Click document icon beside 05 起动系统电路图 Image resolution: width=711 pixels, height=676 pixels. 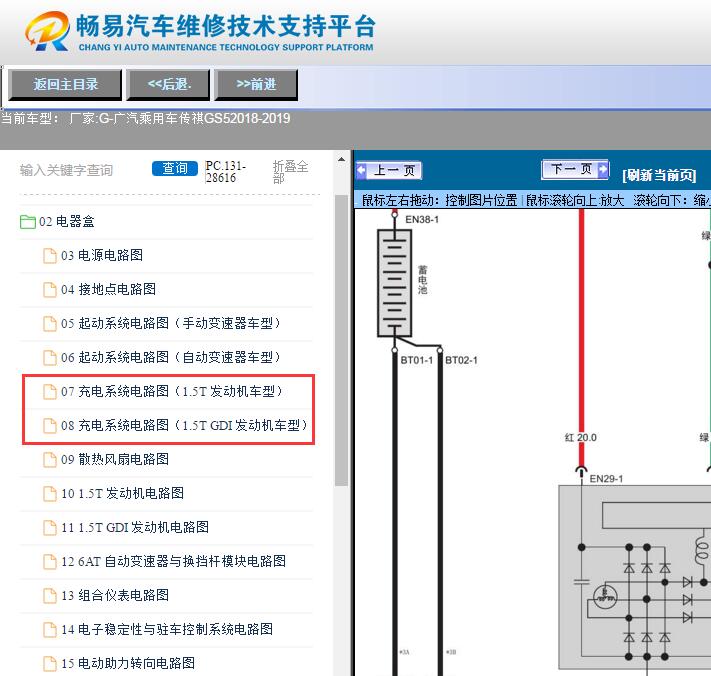pyautogui.click(x=49, y=324)
